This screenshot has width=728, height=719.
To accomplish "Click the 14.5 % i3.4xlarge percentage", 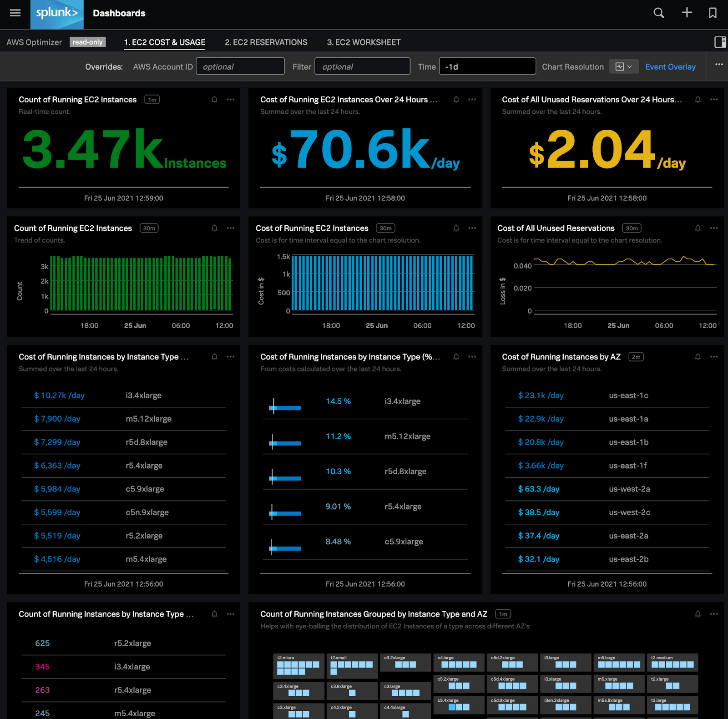I will coord(338,401).
